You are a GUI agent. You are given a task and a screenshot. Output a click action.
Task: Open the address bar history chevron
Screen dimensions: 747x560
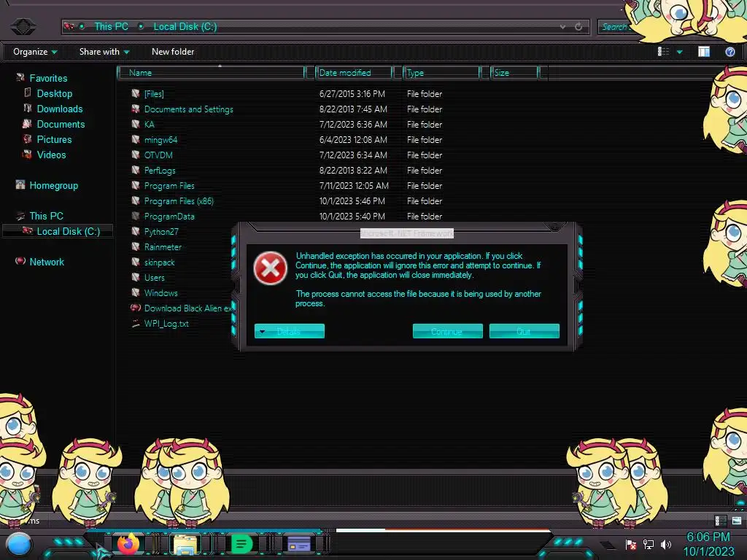coord(562,27)
